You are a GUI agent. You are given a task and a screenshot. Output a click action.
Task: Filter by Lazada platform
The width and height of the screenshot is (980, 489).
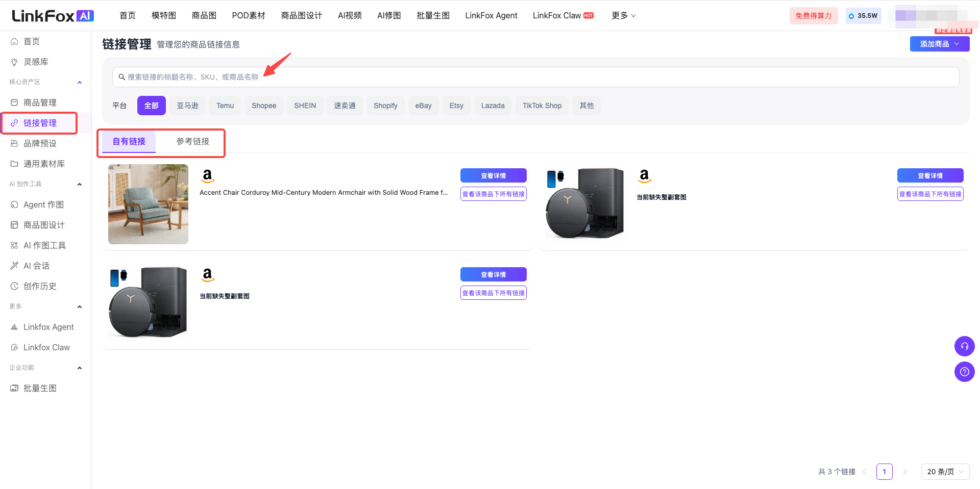click(x=493, y=106)
